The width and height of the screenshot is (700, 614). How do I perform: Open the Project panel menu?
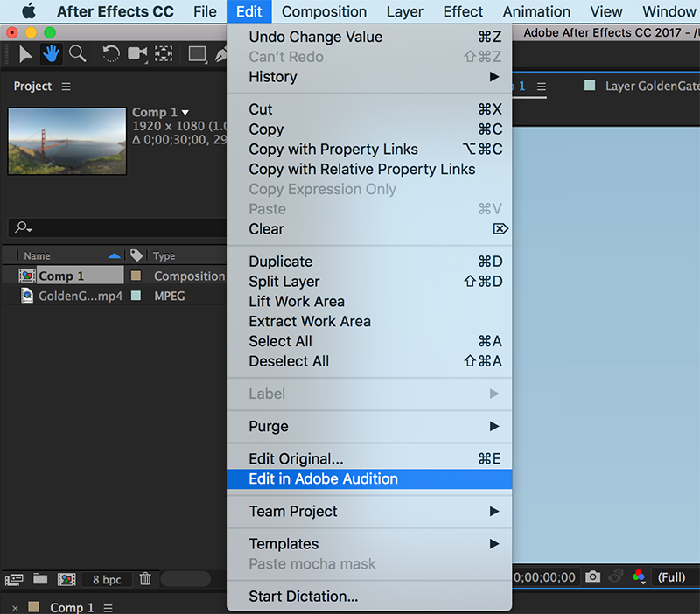66,87
